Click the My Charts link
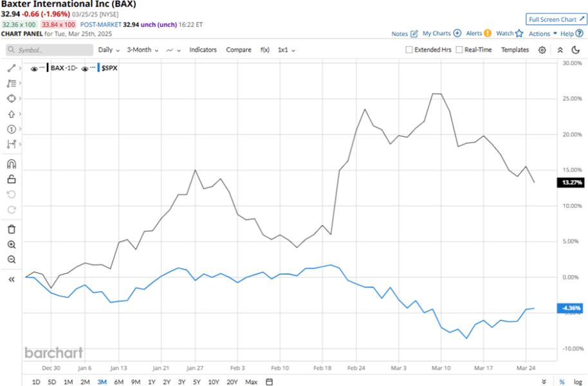The width and height of the screenshot is (588, 386). coord(437,33)
